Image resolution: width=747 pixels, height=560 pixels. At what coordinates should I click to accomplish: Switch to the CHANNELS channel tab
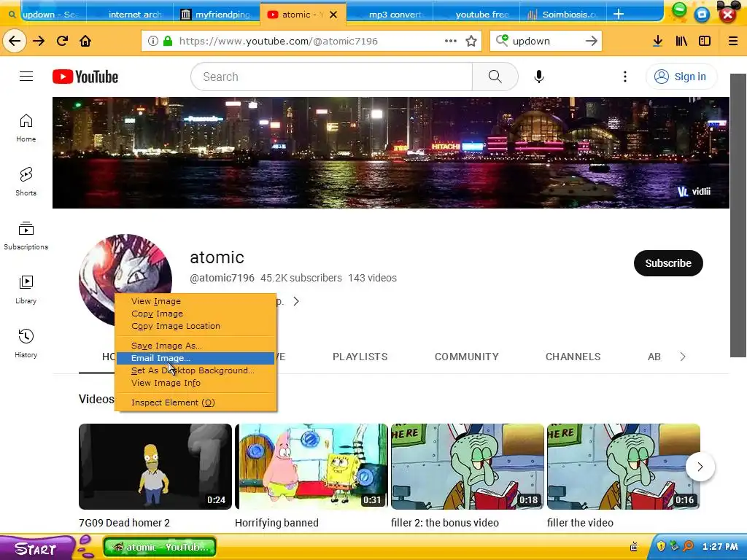point(573,357)
